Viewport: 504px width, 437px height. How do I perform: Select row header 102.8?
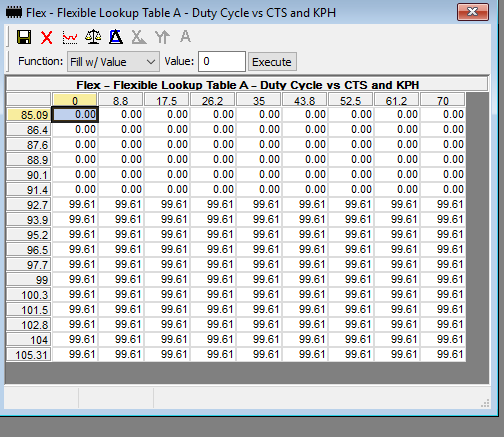coord(29,325)
